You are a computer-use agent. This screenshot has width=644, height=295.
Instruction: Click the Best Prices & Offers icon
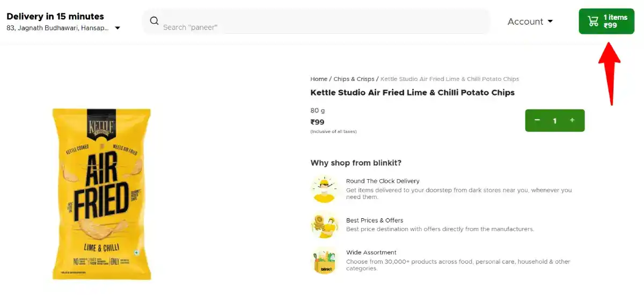pos(324,225)
